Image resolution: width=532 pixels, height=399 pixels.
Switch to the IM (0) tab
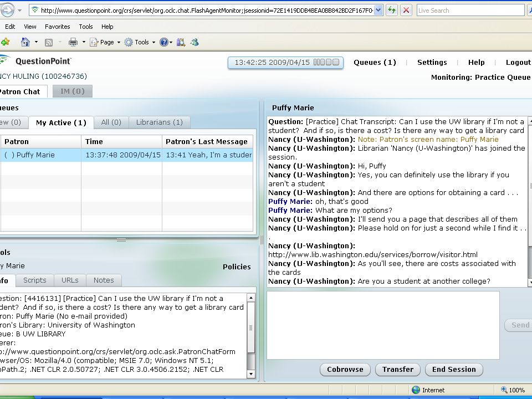(x=72, y=91)
